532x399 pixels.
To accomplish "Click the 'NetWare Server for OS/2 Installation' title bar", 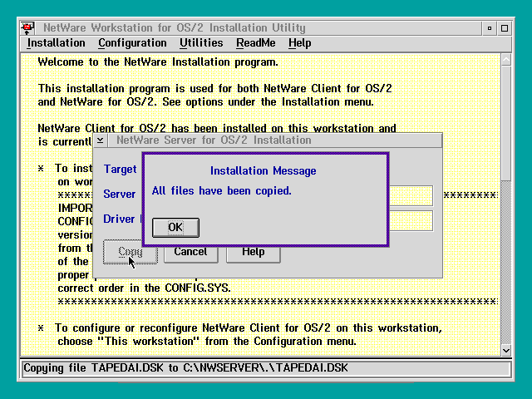I will [x=275, y=140].
